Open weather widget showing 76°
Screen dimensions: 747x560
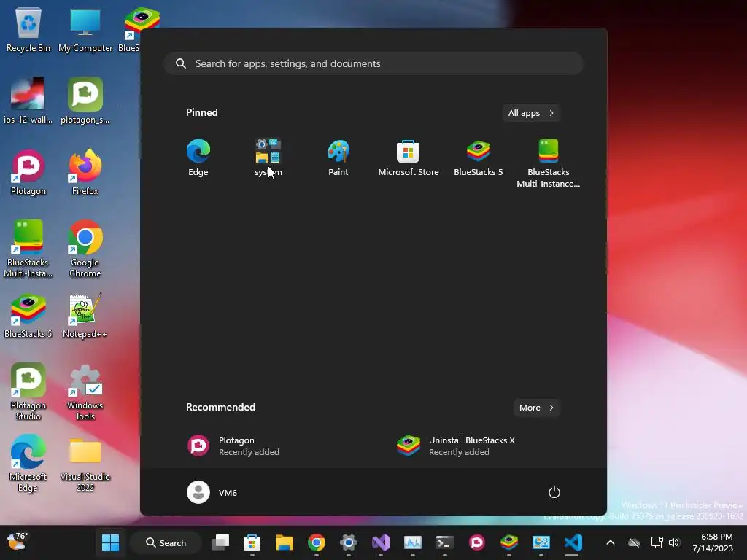pos(18,542)
